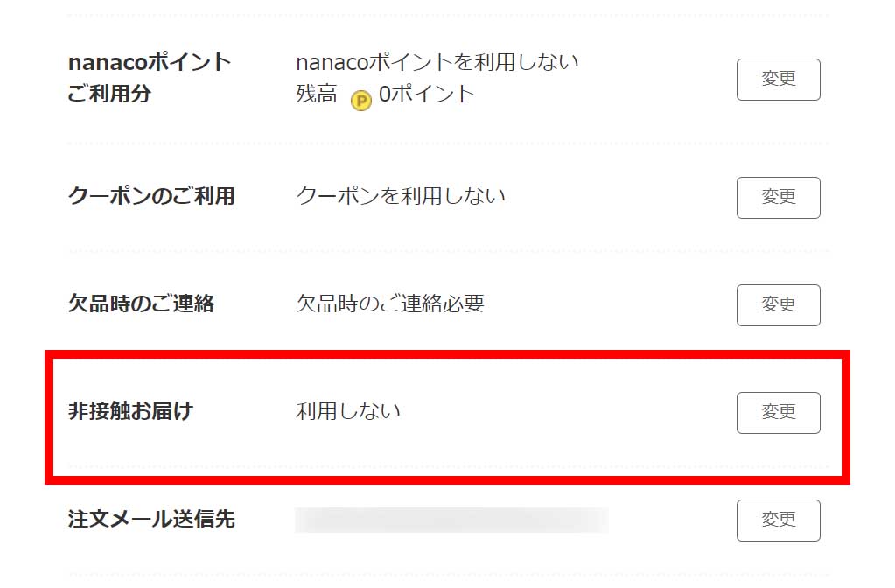Click the クーポンを利用しない value text
Viewport: 895px width, 588px height.
coord(401,196)
